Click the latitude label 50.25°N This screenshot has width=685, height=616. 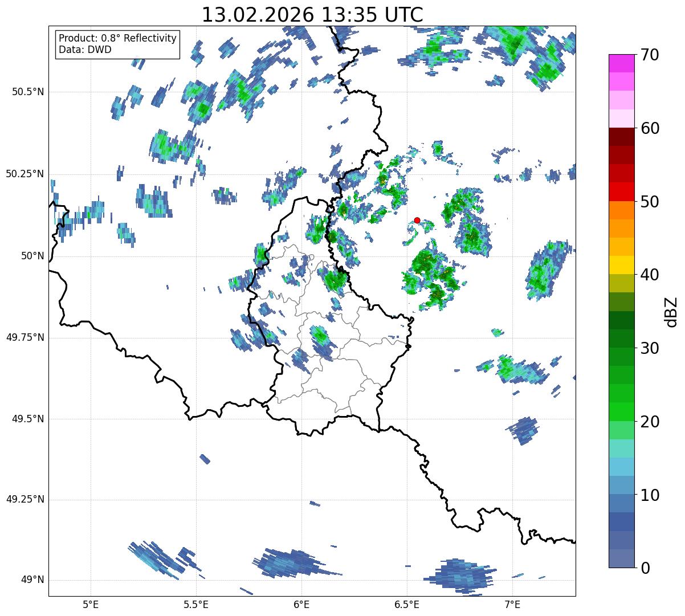[x=25, y=174]
